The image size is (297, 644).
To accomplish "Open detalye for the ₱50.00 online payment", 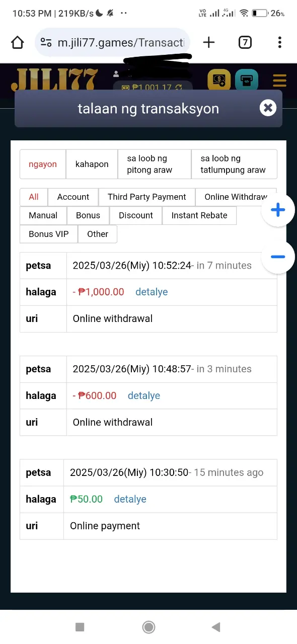I will click(130, 499).
